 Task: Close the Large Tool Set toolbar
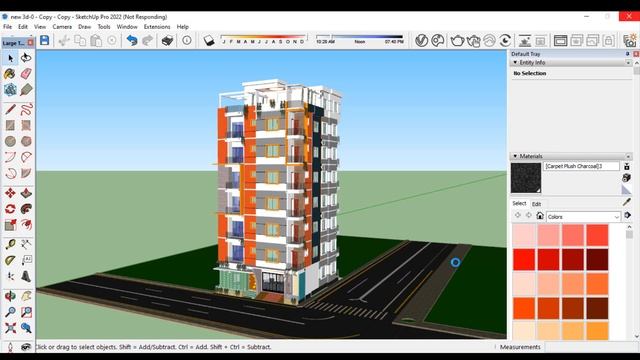30,42
